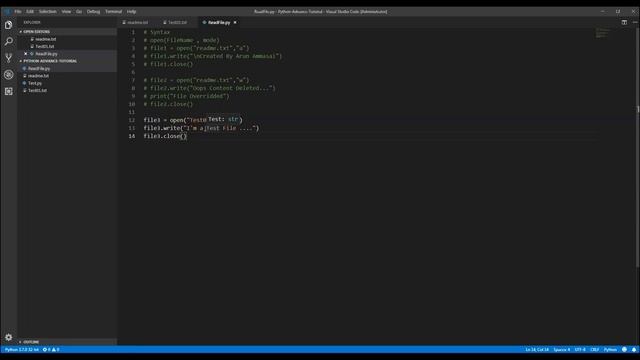Open the File menu
640x360 pixels.
click(x=18, y=11)
